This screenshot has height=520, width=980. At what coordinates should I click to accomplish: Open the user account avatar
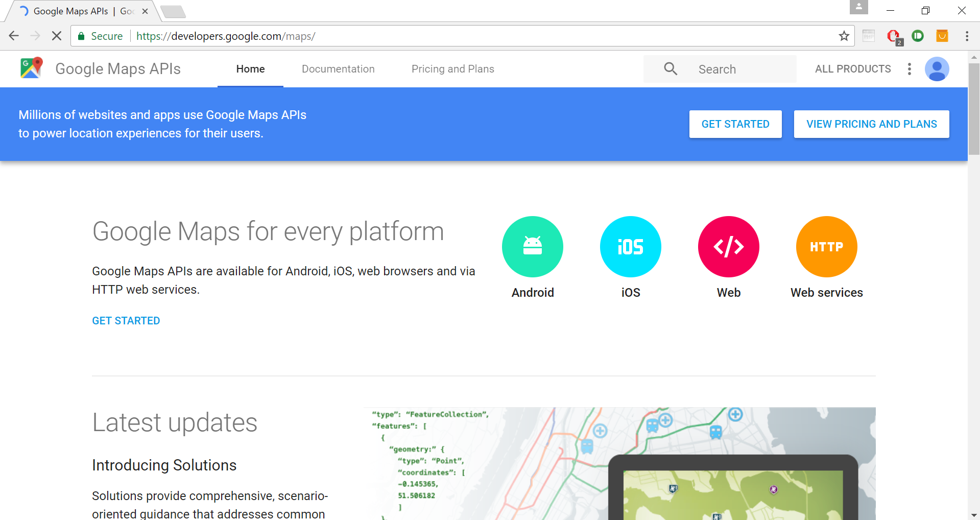[x=937, y=69]
